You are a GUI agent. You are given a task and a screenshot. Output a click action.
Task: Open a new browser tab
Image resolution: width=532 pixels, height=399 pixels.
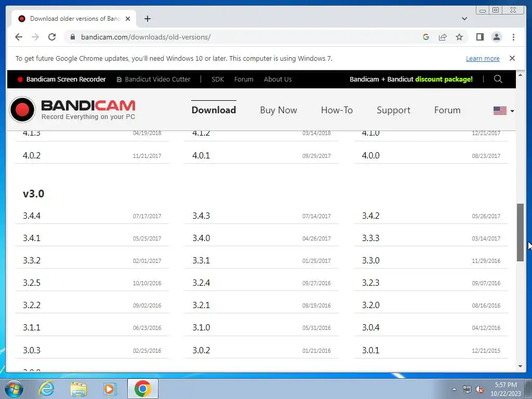tap(147, 19)
